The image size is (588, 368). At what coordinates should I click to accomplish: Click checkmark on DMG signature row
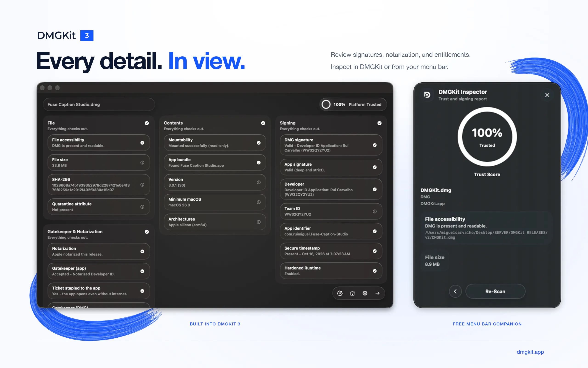click(375, 145)
